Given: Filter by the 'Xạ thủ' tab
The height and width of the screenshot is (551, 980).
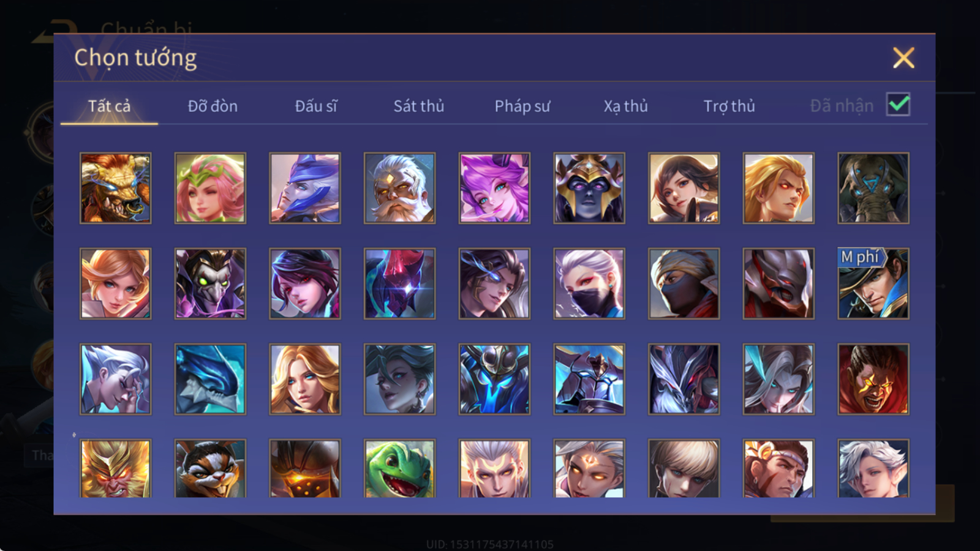Looking at the screenshot, I should (x=625, y=107).
